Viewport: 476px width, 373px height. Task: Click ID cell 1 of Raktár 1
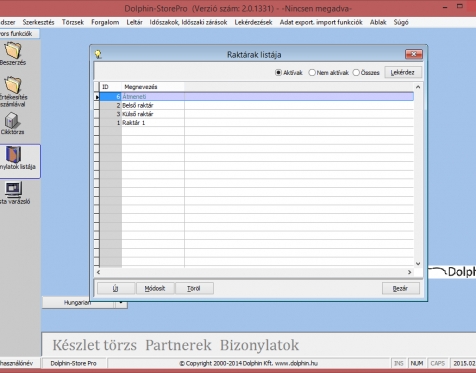click(111, 123)
